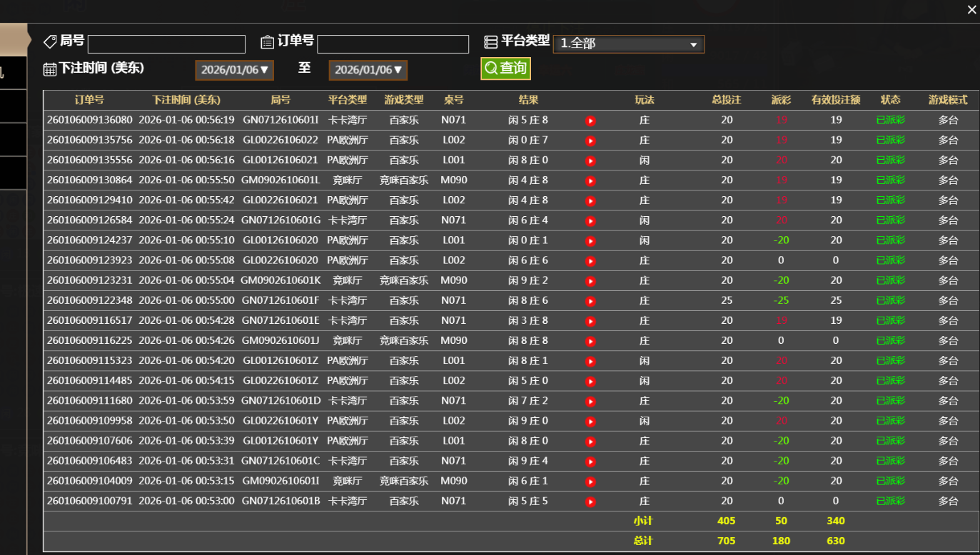Click replay icon for order 260106009107606
Screen dimensions: 980x555
[590, 442]
